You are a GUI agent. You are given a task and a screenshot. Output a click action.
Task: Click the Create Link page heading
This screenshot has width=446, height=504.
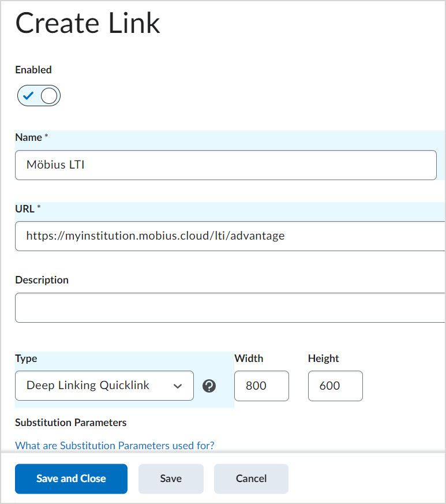tap(87, 24)
